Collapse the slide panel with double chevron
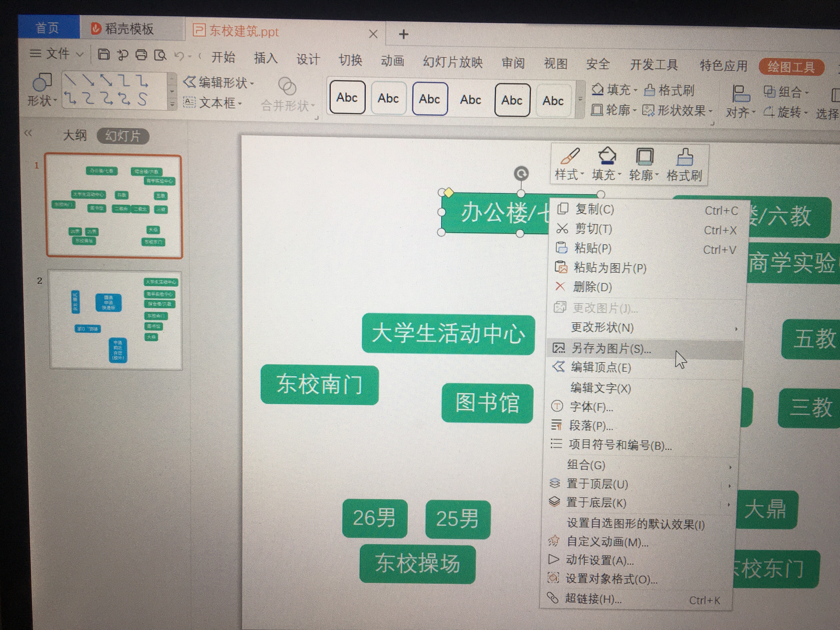 pyautogui.click(x=28, y=133)
